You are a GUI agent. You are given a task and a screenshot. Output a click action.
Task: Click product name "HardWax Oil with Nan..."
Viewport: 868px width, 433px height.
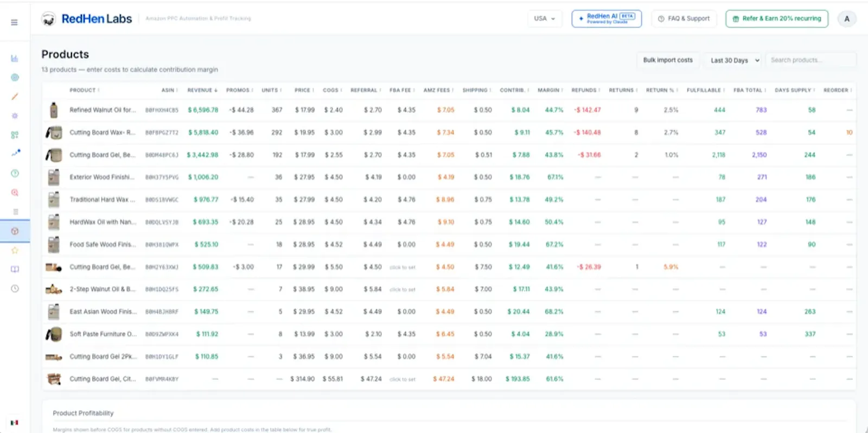[102, 222]
